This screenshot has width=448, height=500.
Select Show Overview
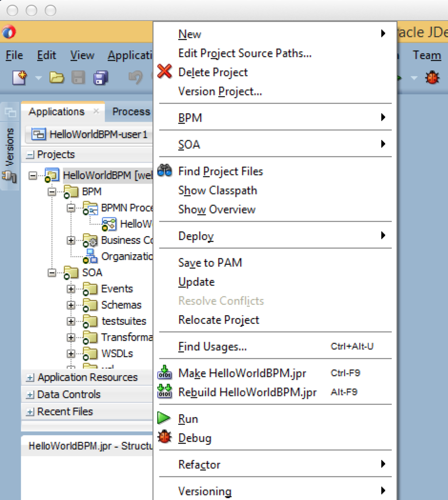coord(275,210)
